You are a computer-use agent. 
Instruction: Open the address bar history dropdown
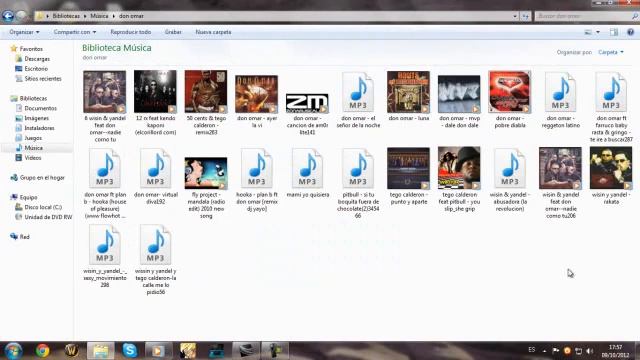[515, 16]
